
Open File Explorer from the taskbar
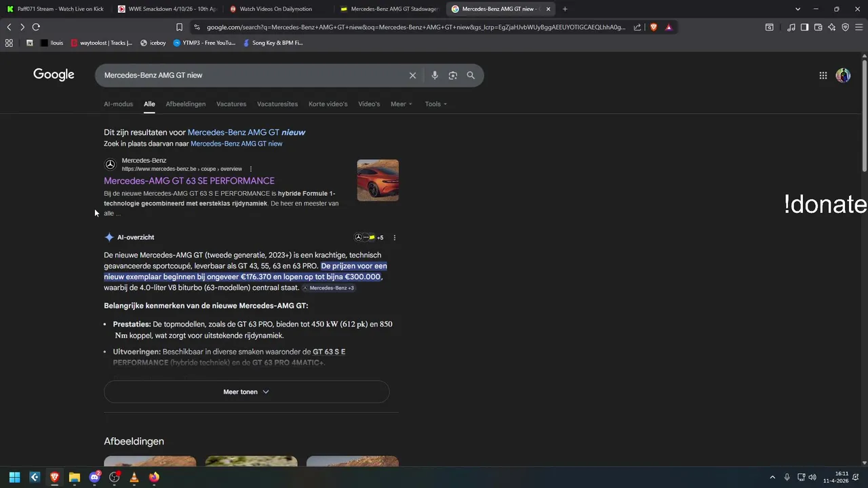pos(75,477)
